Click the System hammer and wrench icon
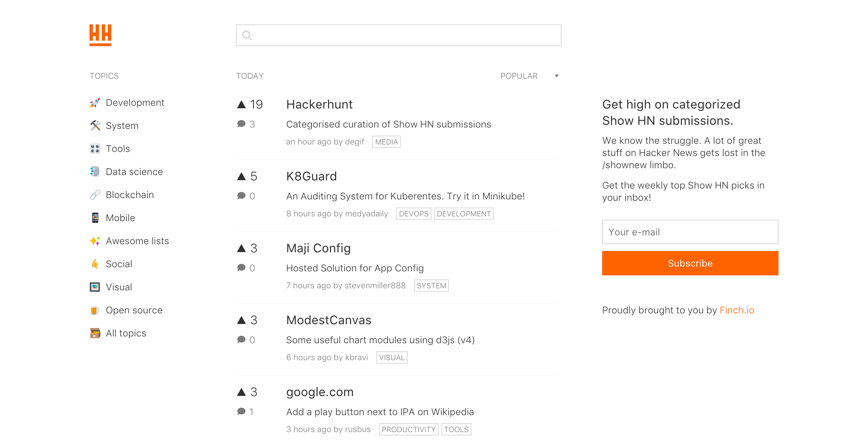868x447 pixels. click(x=95, y=125)
